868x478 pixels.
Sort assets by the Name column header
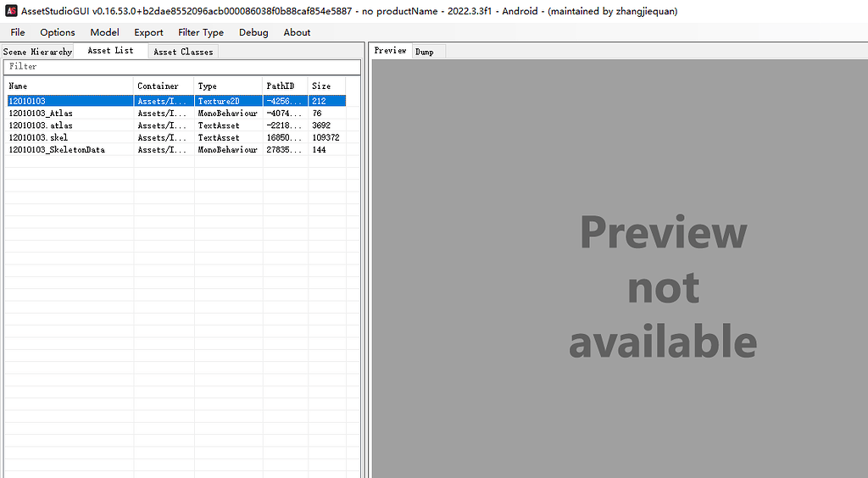[x=68, y=86]
